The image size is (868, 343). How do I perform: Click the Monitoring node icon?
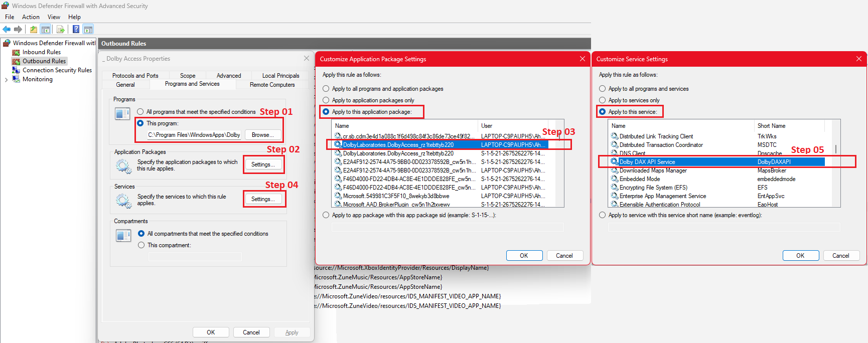point(16,79)
